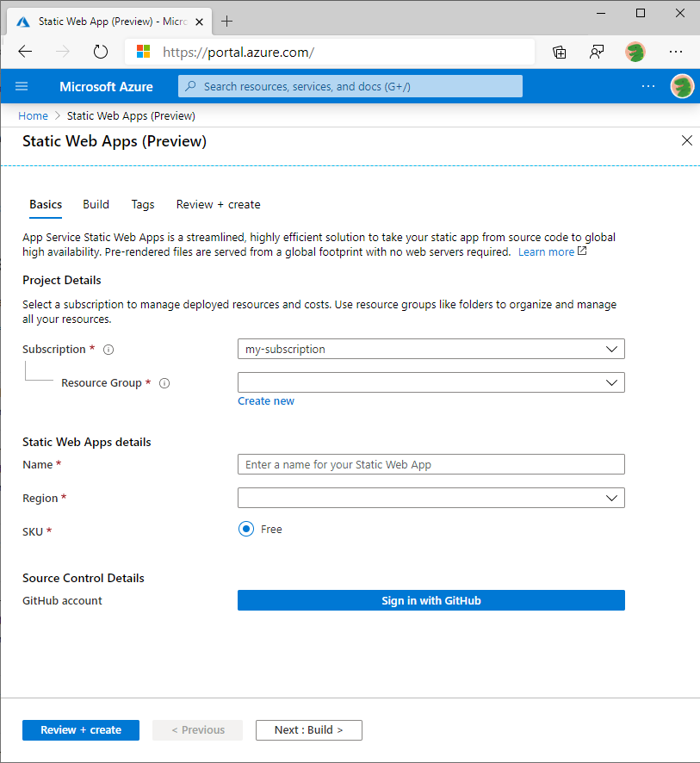Click the Previous button
700x763 pixels.
pos(197,730)
